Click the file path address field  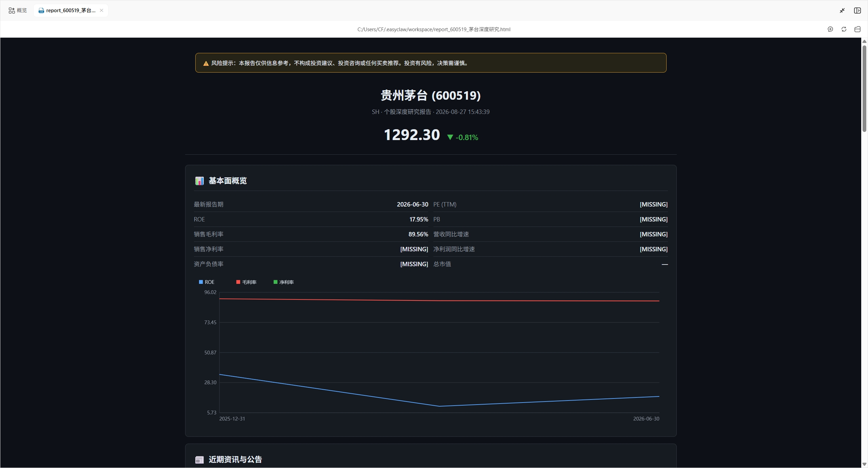point(434,30)
